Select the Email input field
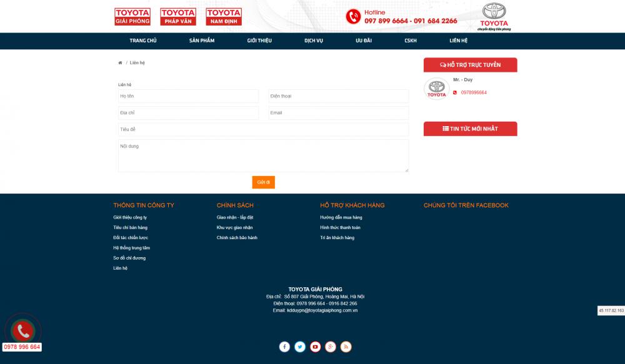 (x=338, y=113)
